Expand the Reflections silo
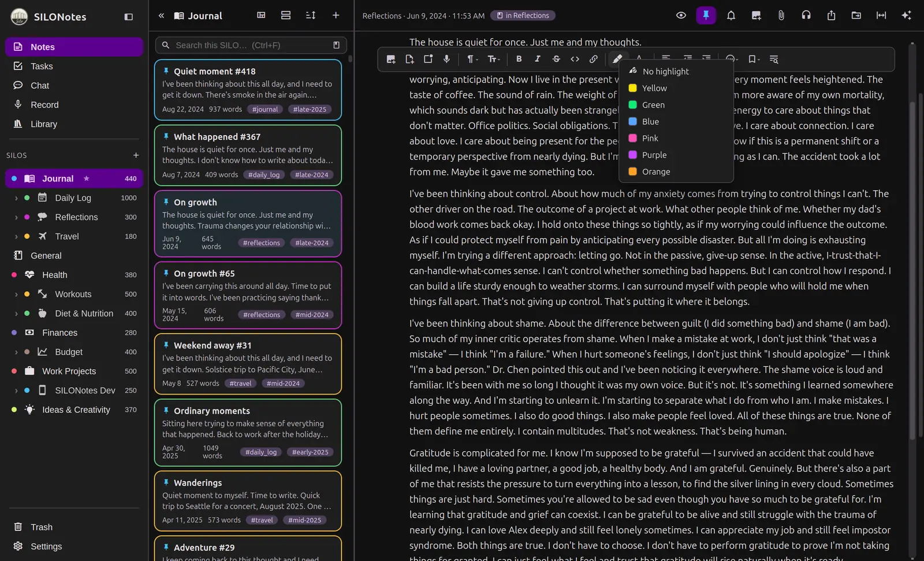Viewport: 924px width, 561px height. coord(16,217)
